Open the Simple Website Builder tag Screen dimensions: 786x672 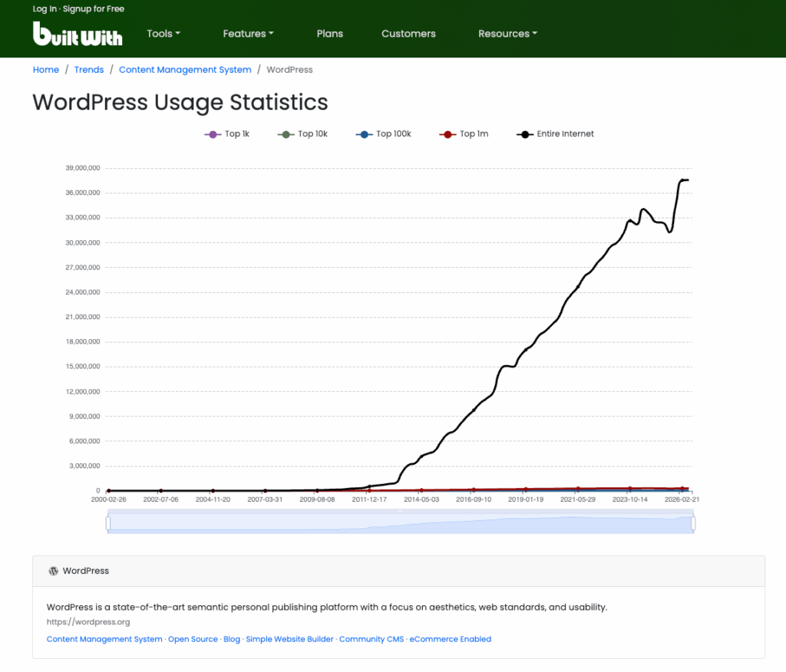pyautogui.click(x=289, y=639)
